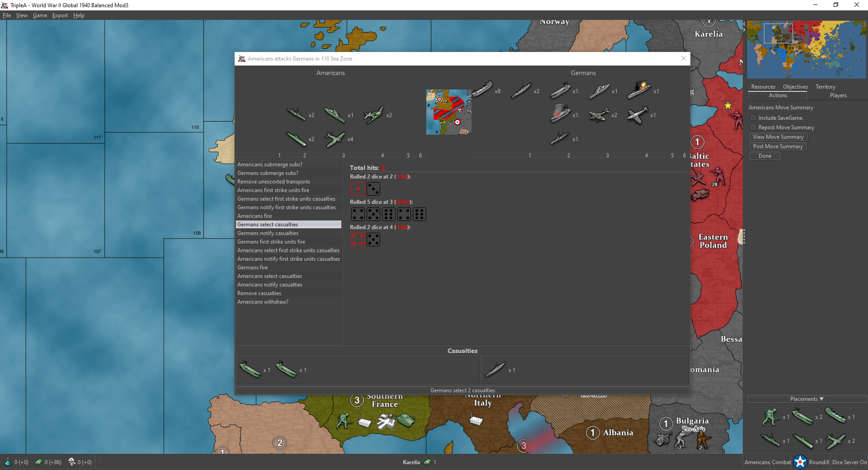Click the rolled die showing one at 2
The width and height of the screenshot is (868, 470).
358,189
